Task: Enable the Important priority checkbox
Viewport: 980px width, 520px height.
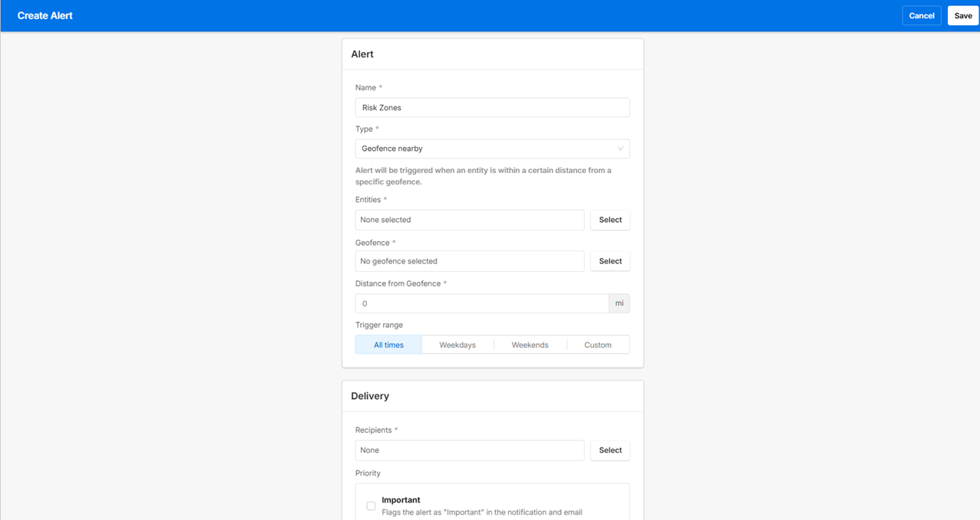Action: [x=371, y=505]
